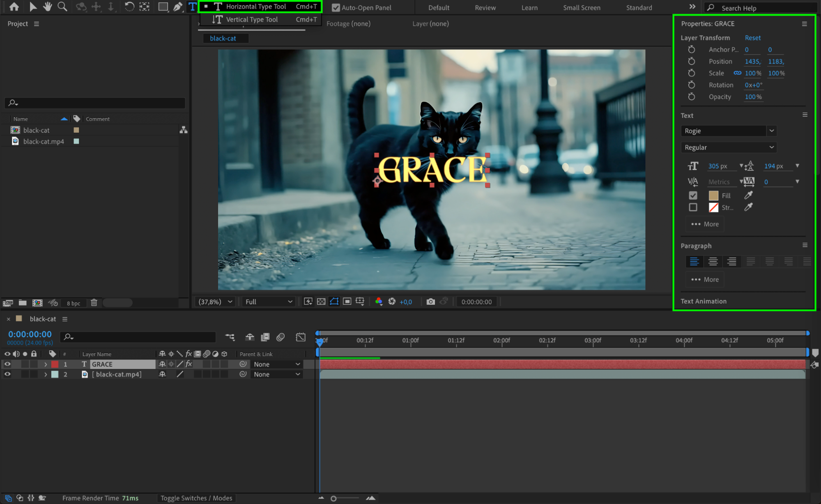This screenshot has height=504, width=821.
Task: Select the Zoom magnifier tool
Action: pyautogui.click(x=62, y=7)
